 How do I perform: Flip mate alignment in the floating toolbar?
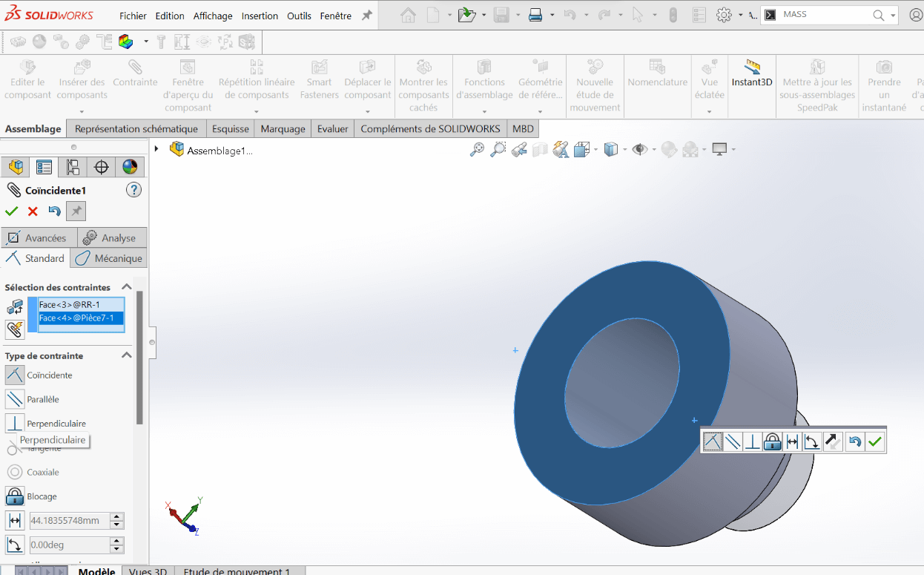tap(832, 442)
